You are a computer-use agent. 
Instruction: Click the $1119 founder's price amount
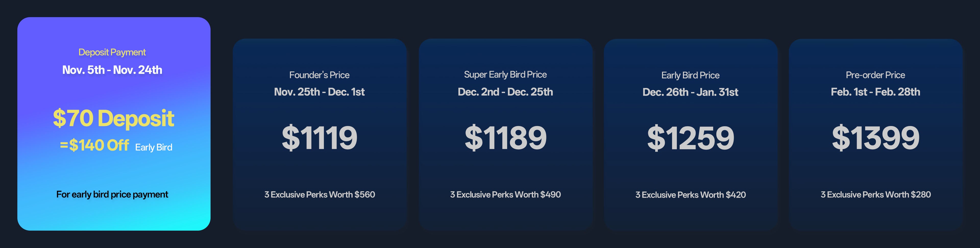(x=319, y=138)
